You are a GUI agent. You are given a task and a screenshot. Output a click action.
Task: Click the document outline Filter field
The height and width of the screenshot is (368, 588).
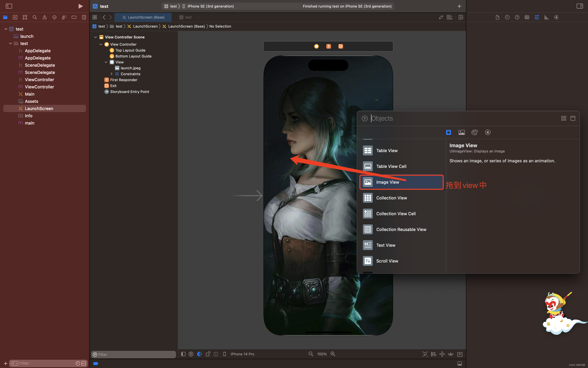pos(133,355)
